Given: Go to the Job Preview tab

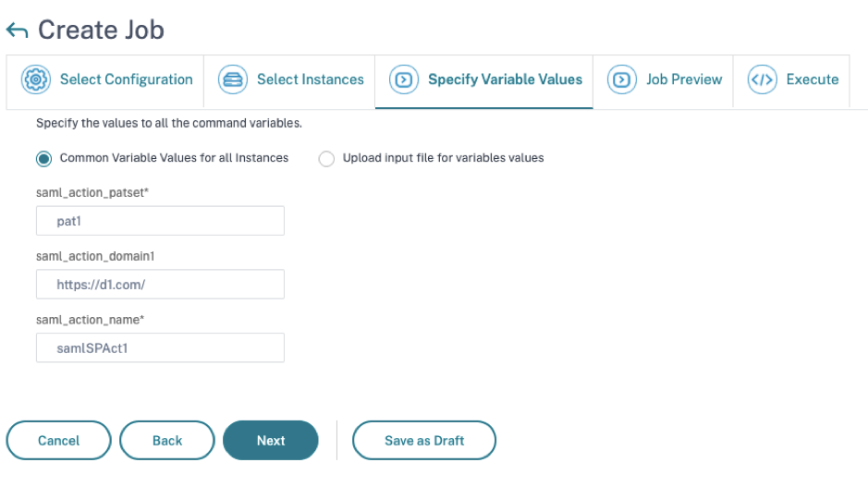Looking at the screenshot, I should (x=663, y=80).
